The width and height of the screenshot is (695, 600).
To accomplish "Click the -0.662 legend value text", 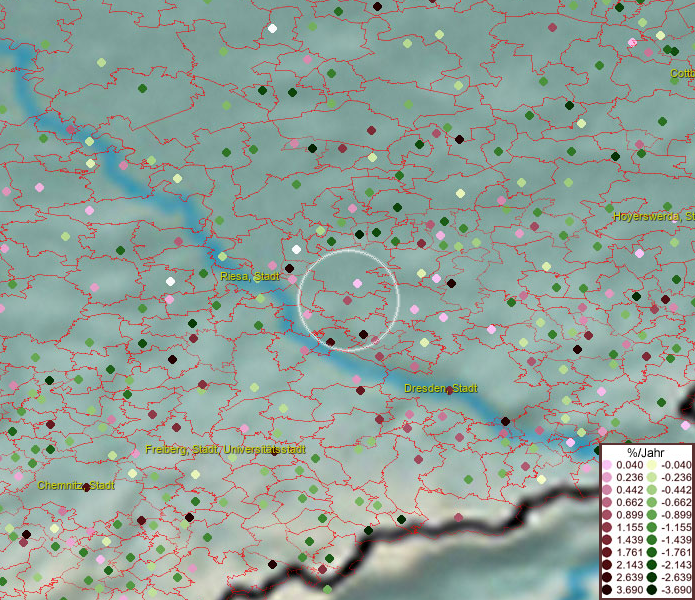I will tap(676, 503).
